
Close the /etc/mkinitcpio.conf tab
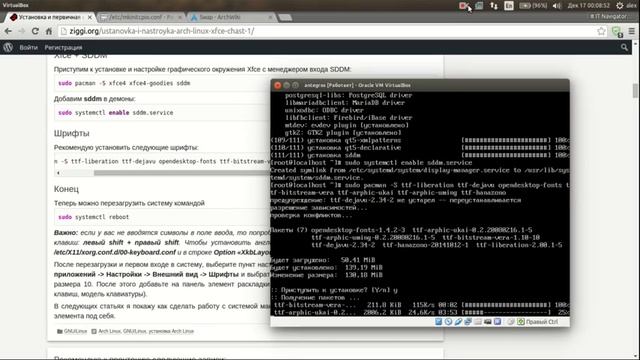[180, 17]
